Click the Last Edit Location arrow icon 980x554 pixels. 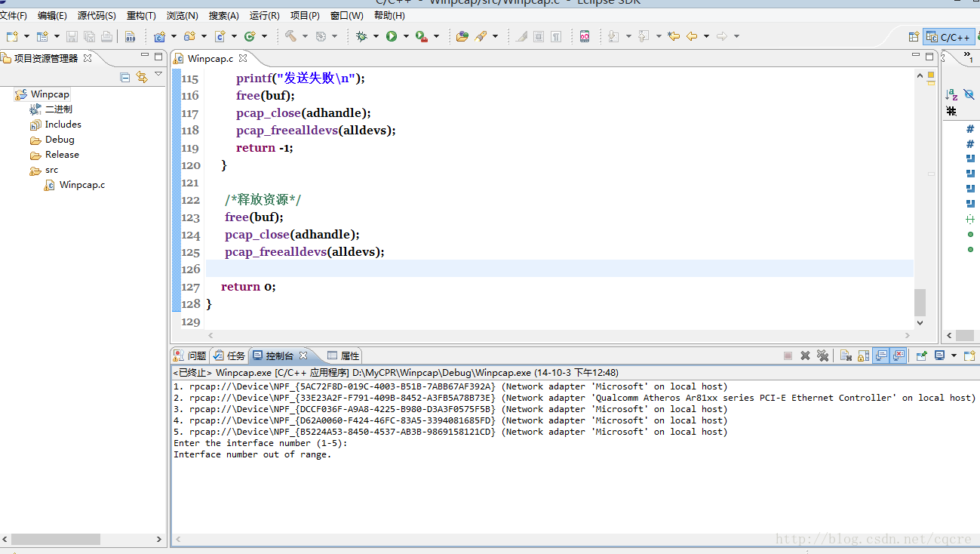point(674,36)
